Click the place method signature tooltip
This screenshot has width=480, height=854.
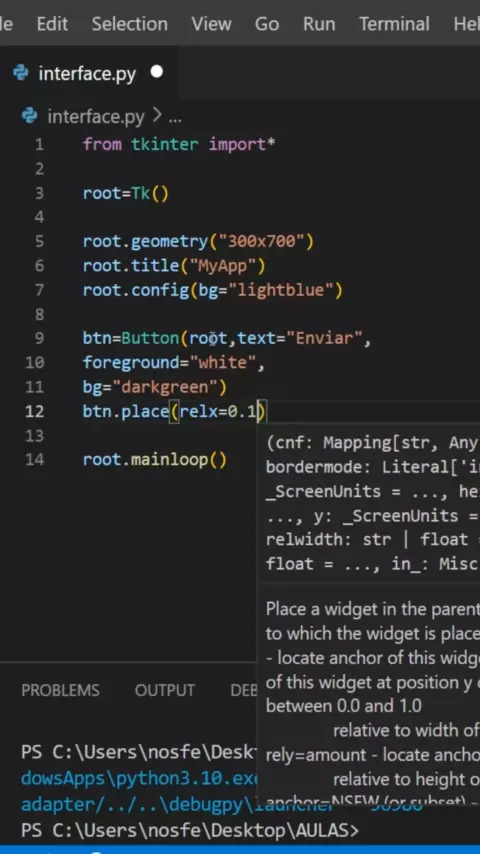pyautogui.click(x=368, y=503)
